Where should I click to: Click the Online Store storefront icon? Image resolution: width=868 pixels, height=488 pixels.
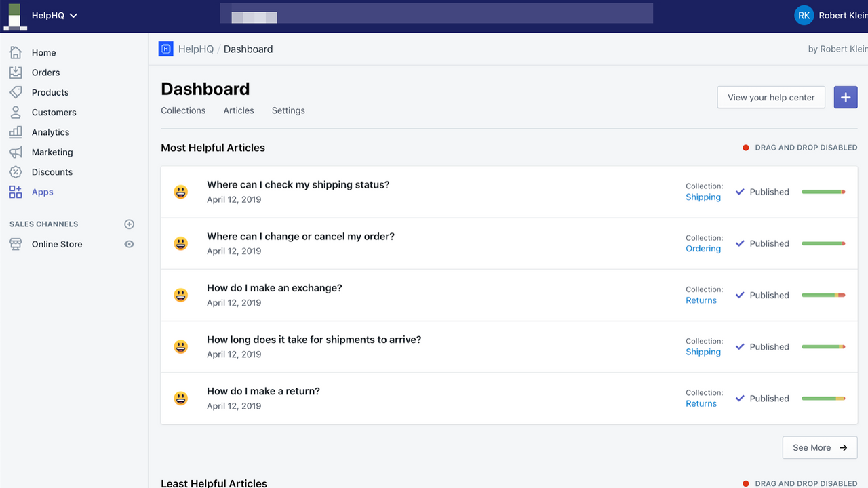click(16, 244)
